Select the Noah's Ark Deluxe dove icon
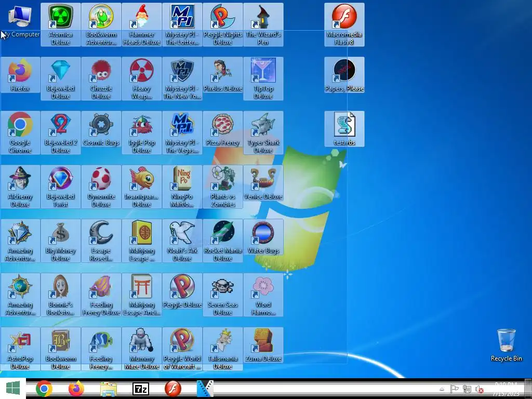Screen dimensions: 532x399 182,241
